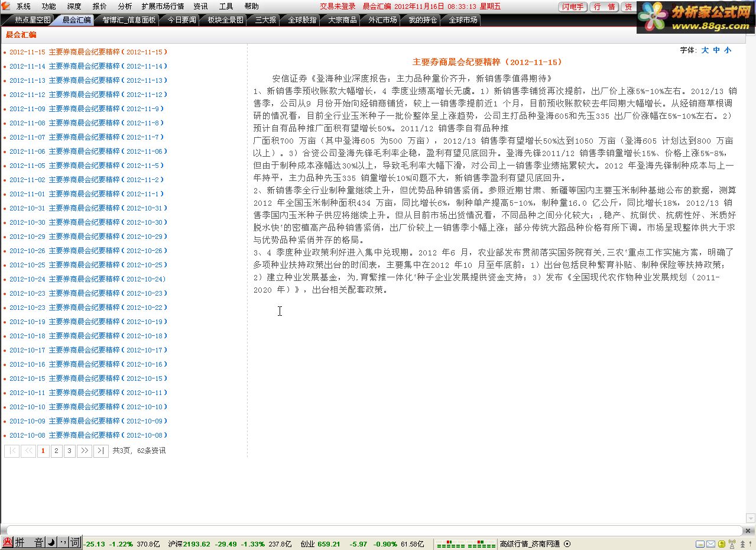The height and width of the screenshot is (550, 756).
Task: Click the 闪电手 button
Action: (x=573, y=7)
